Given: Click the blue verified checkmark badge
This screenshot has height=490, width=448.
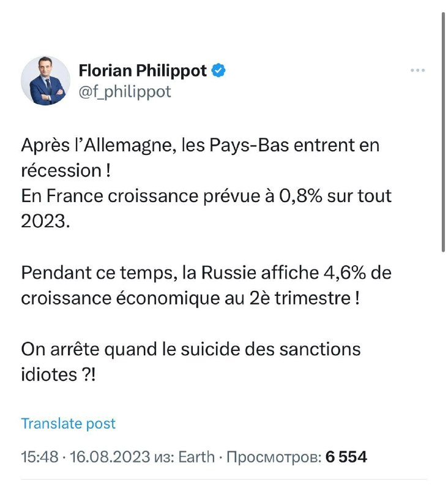Looking at the screenshot, I should pos(218,70).
